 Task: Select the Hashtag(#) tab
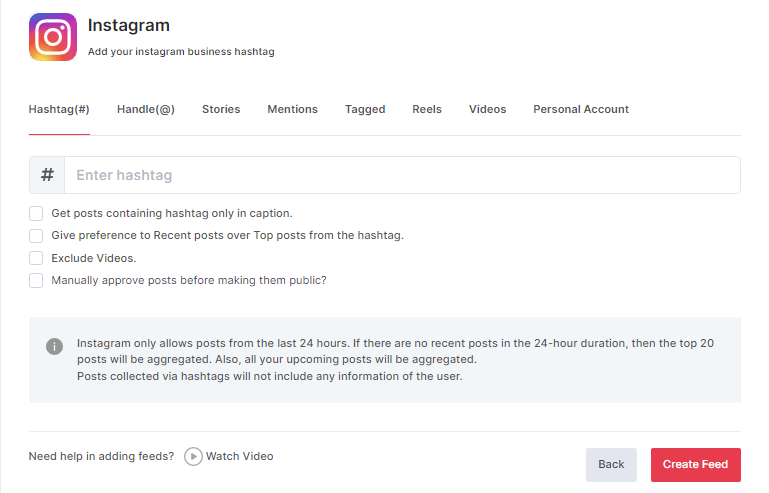pyautogui.click(x=59, y=109)
